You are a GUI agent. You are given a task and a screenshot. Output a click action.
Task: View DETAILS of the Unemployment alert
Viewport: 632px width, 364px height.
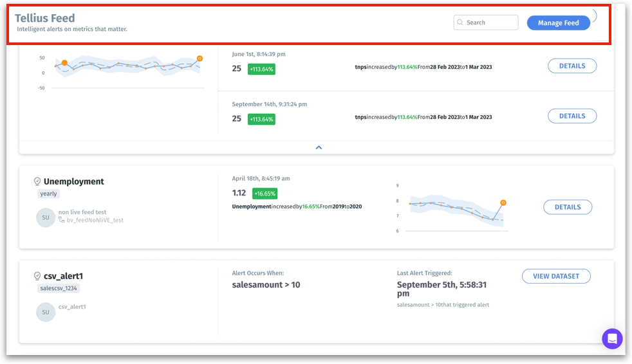click(567, 207)
